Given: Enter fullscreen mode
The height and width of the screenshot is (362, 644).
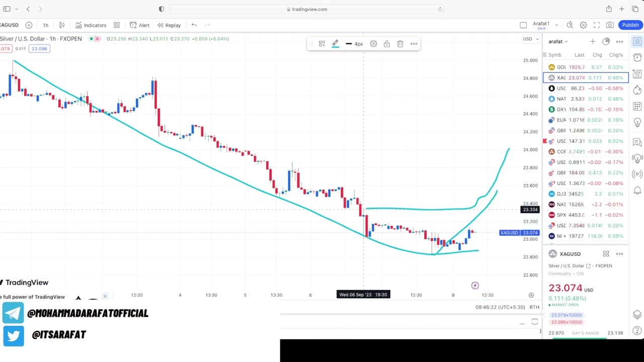Looking at the screenshot, I should point(597,25).
